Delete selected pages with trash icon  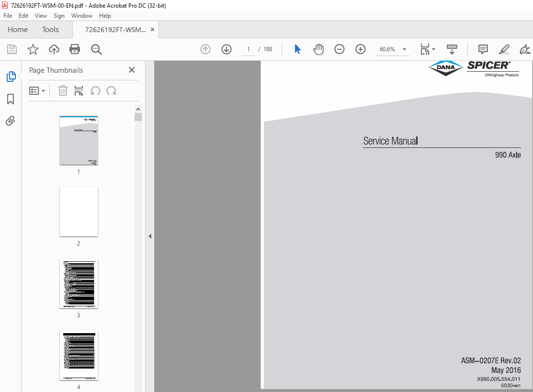63,90
